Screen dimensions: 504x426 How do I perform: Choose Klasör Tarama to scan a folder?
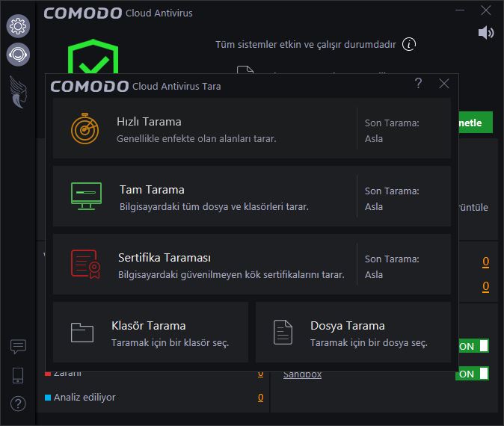coord(150,332)
